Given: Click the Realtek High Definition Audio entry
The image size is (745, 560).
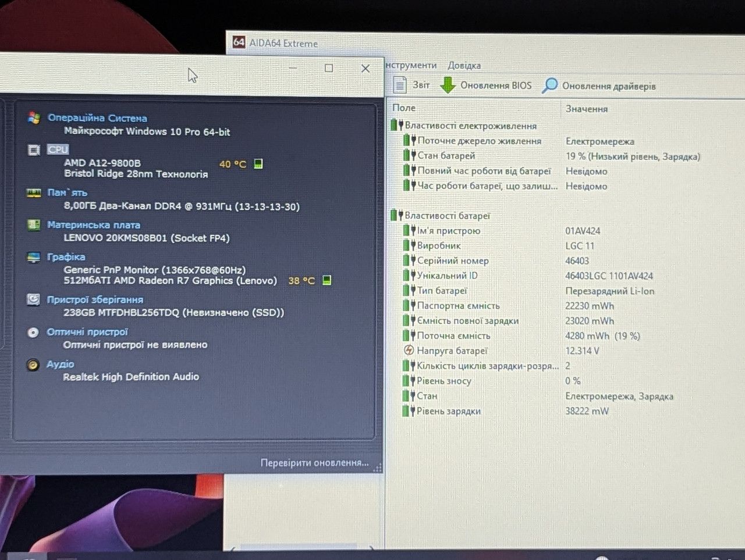Looking at the screenshot, I should tap(131, 377).
